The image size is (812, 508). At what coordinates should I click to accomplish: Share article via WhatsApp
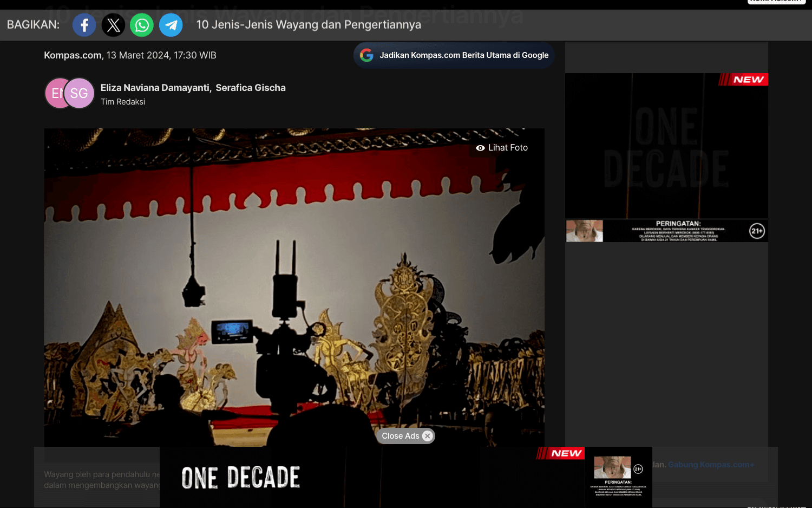(x=142, y=25)
